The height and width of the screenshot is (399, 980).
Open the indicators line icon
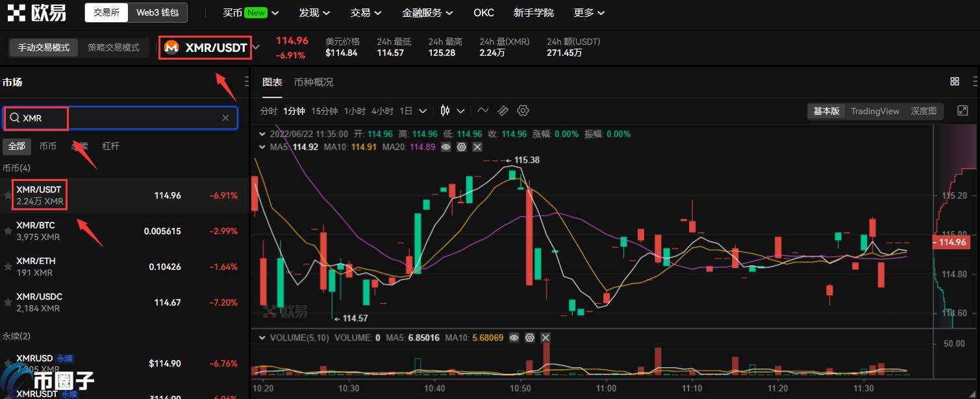point(483,111)
